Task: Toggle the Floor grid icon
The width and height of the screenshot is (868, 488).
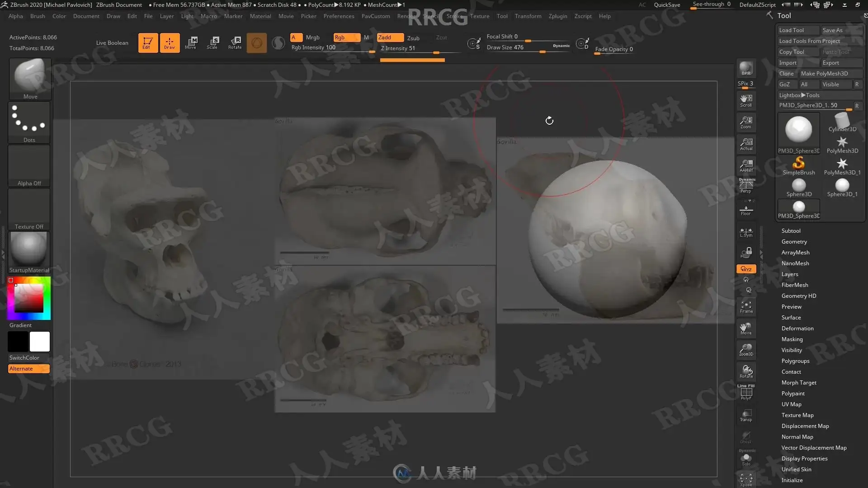Action: (746, 211)
